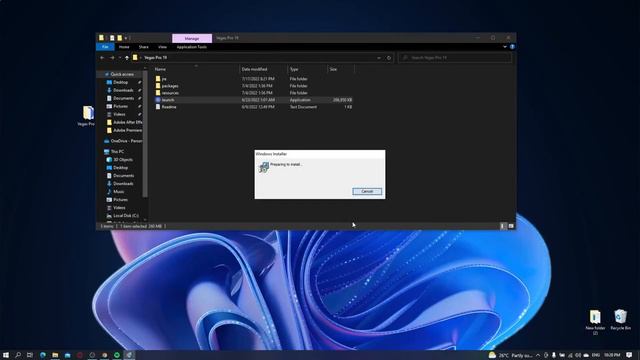The height and width of the screenshot is (360, 640).
Task: Sort files by Type column
Action: coord(294,69)
